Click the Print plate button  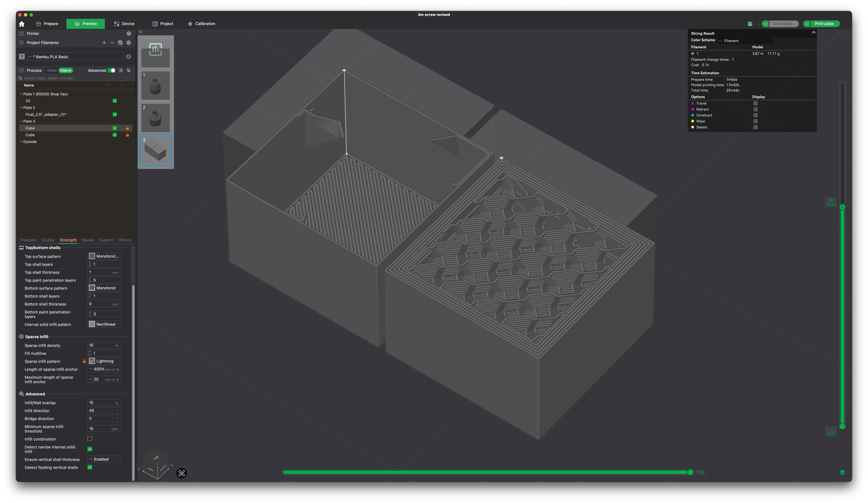824,24
